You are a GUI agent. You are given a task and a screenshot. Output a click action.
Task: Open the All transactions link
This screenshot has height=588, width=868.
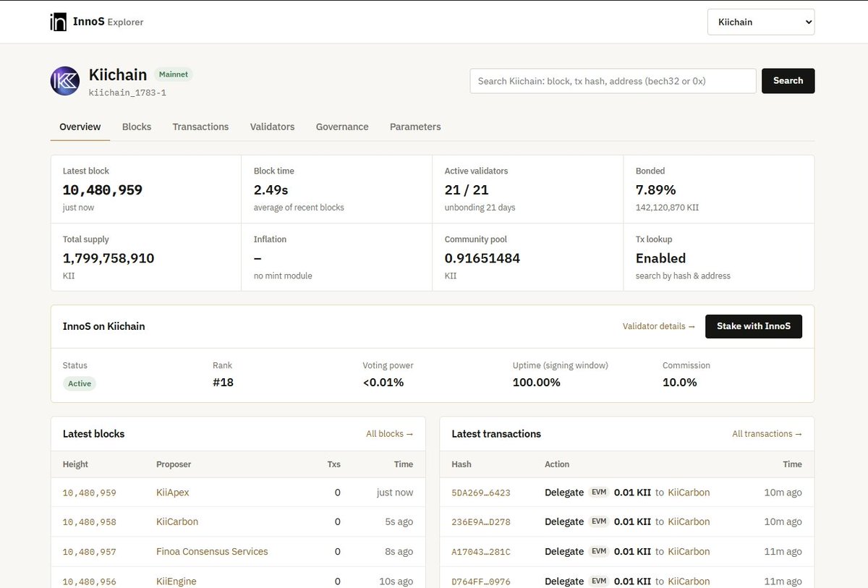[x=767, y=434]
